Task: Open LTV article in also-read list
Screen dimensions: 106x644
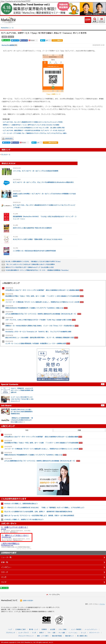Action: click(24, 520)
